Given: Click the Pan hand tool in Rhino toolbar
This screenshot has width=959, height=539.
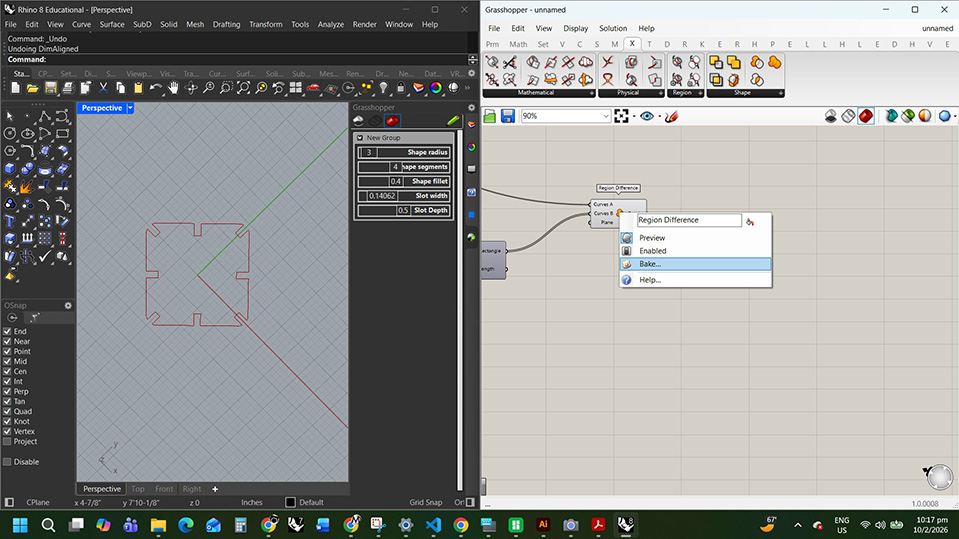Looking at the screenshot, I should click(x=173, y=88).
